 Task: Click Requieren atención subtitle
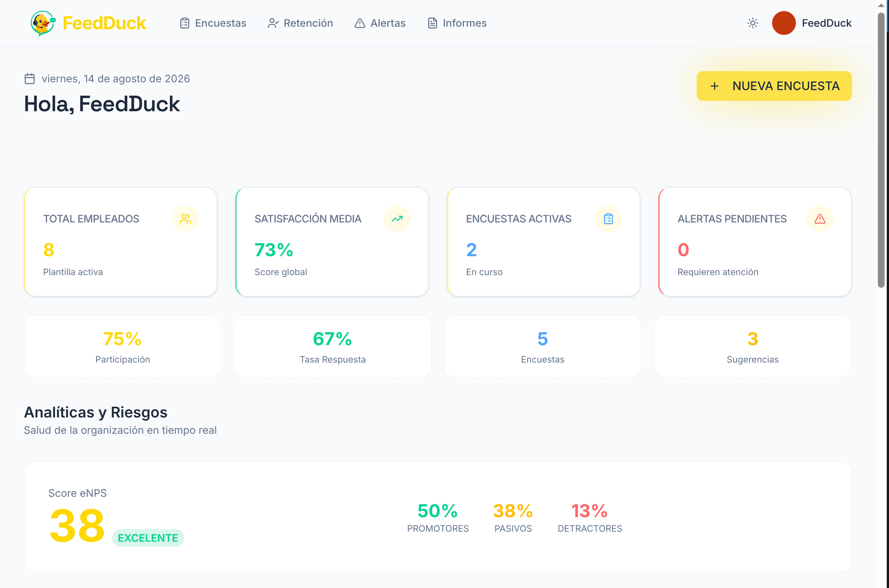pos(718,272)
